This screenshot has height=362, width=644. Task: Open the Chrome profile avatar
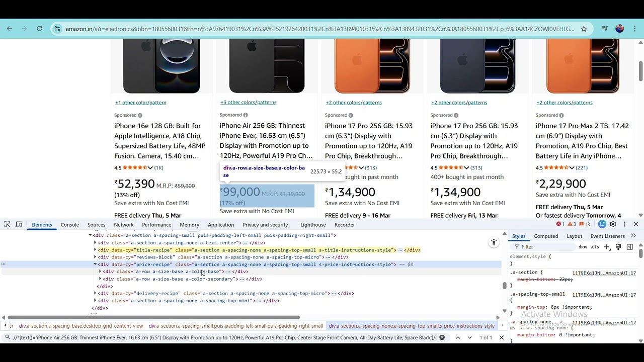pyautogui.click(x=619, y=29)
